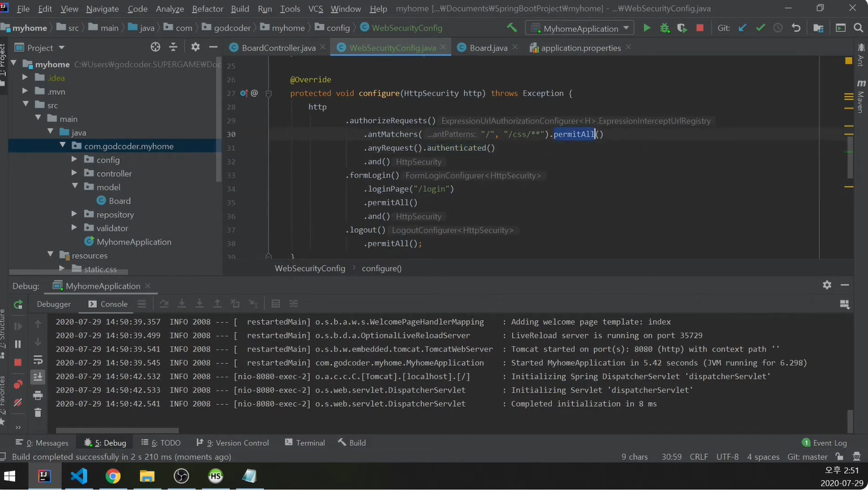The width and height of the screenshot is (868, 491).
Task: Toggle soft-wrap in the console
Action: [x=38, y=359]
